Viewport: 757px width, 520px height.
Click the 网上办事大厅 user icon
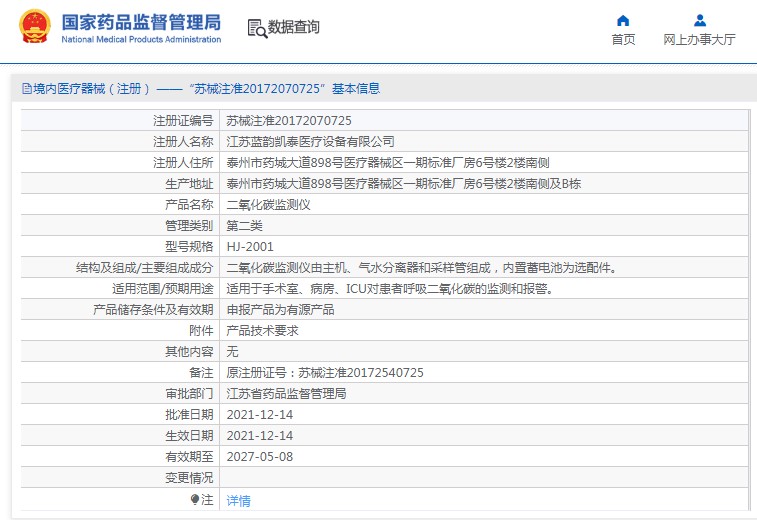pos(700,20)
